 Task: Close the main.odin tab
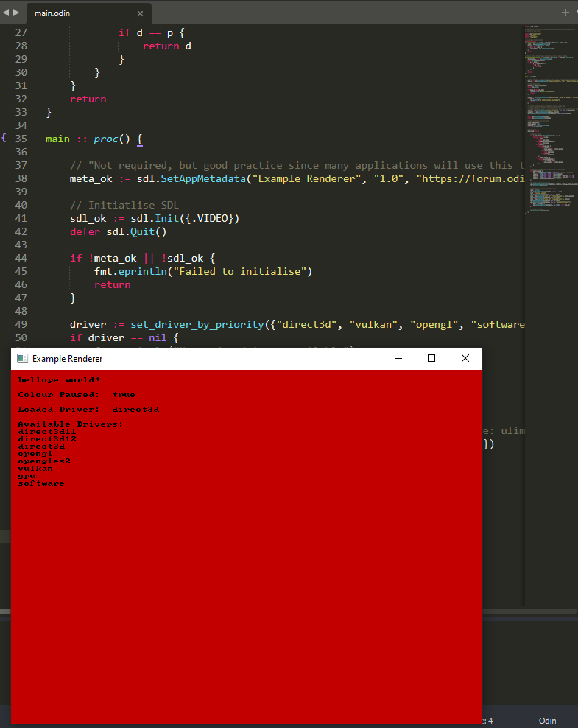(x=140, y=13)
